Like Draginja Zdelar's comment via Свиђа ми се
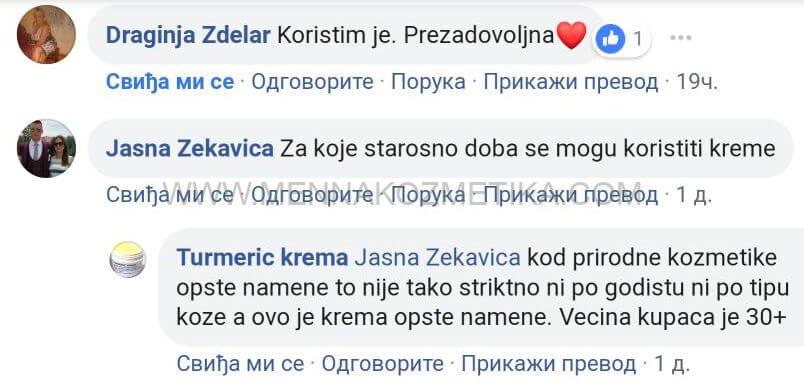Viewport: 804px width, 387px height. click(x=170, y=82)
